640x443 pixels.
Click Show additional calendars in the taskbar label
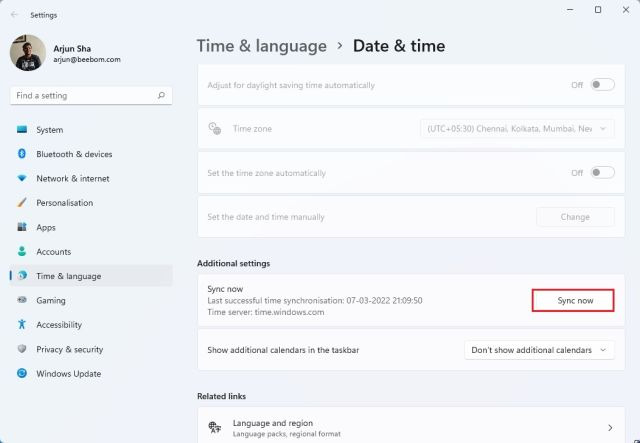pos(283,350)
